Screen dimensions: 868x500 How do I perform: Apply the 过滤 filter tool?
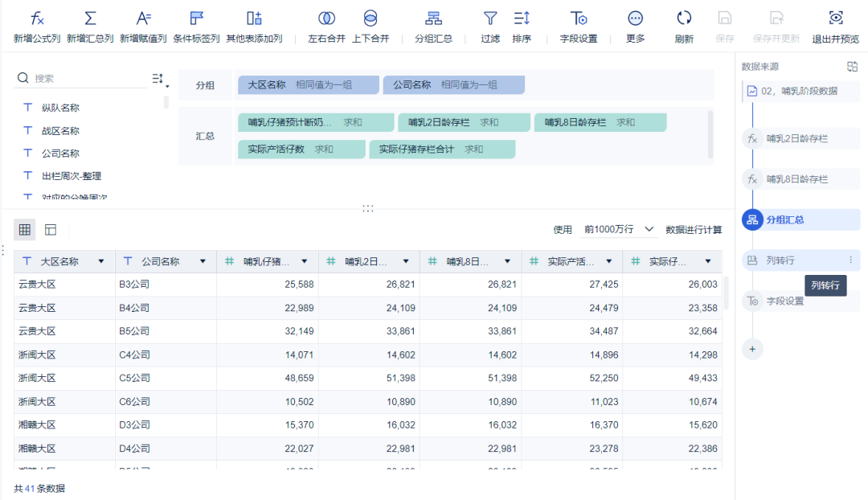coord(490,27)
